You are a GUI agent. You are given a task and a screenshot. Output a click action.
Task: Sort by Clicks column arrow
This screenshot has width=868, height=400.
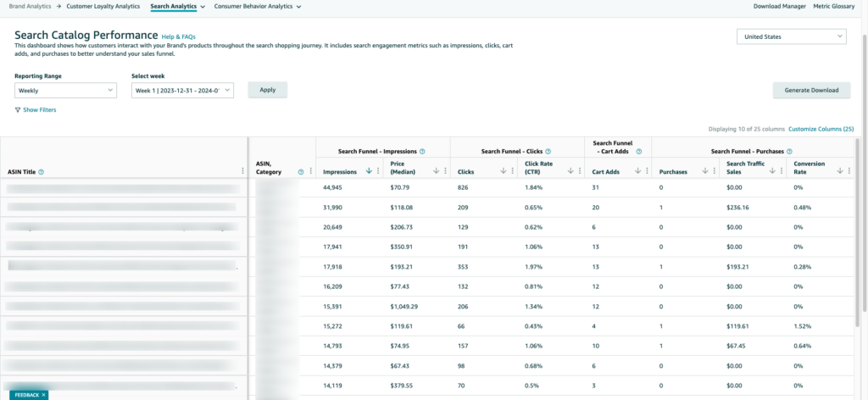[x=504, y=171]
